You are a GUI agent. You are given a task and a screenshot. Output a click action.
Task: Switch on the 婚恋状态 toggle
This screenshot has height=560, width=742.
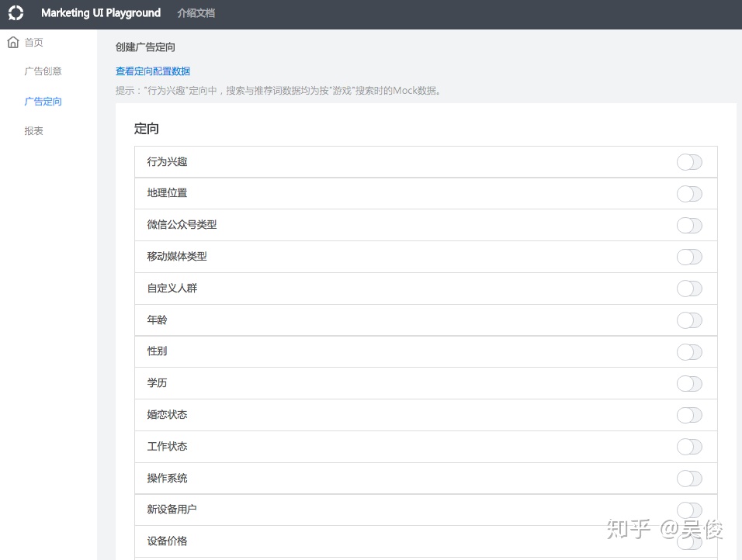(x=689, y=415)
